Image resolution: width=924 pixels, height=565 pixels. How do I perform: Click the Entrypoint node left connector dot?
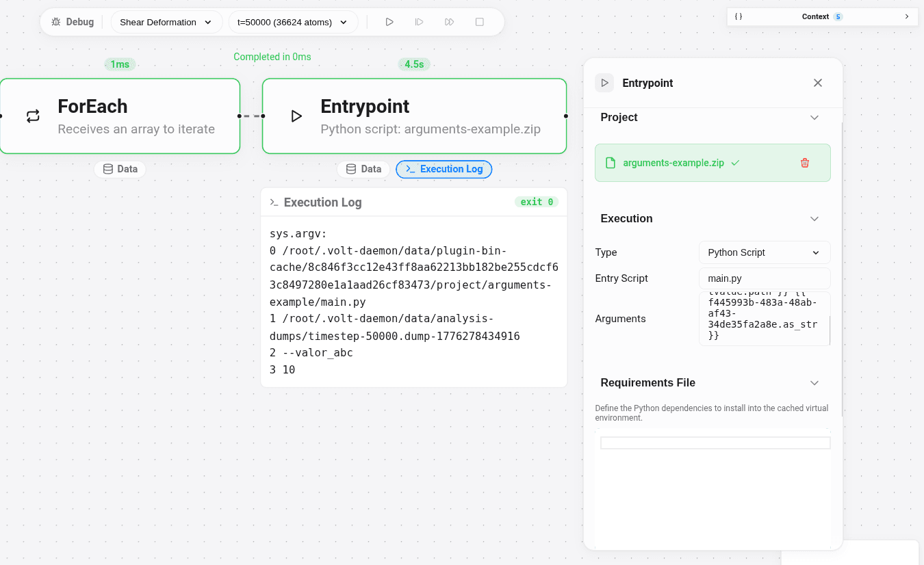(263, 116)
